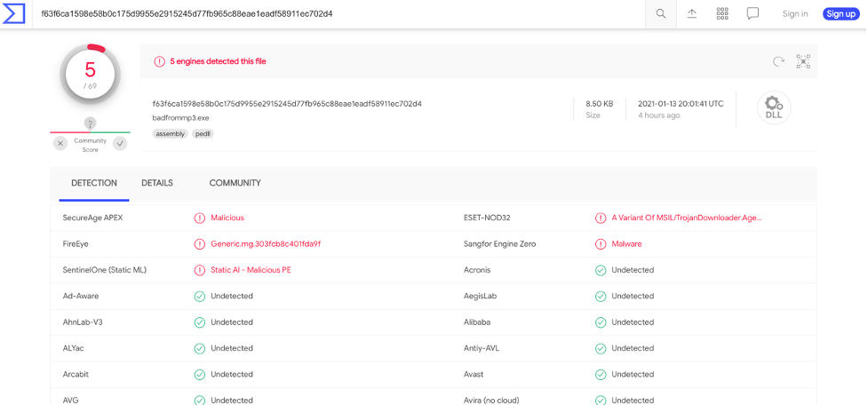Click the DLL file type icon
This screenshot has width=868, height=405.
point(774,108)
